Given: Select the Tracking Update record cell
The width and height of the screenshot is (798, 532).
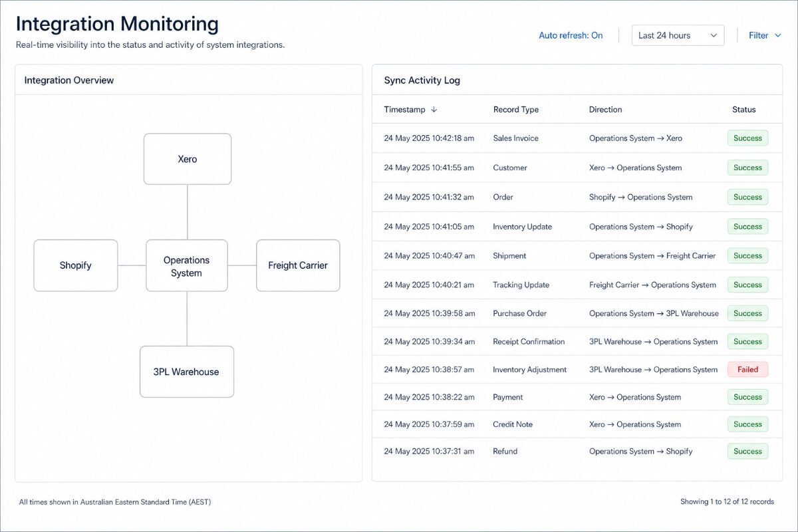Looking at the screenshot, I should tap(521, 285).
